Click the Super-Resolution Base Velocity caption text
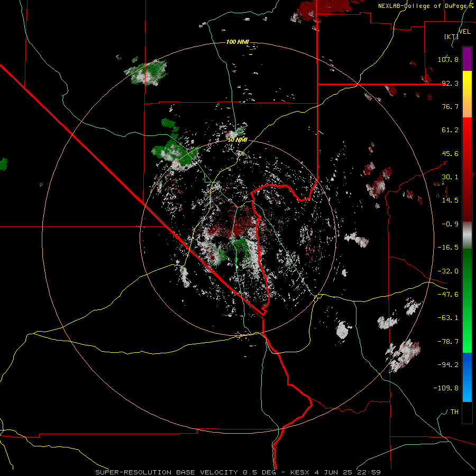 (238, 472)
